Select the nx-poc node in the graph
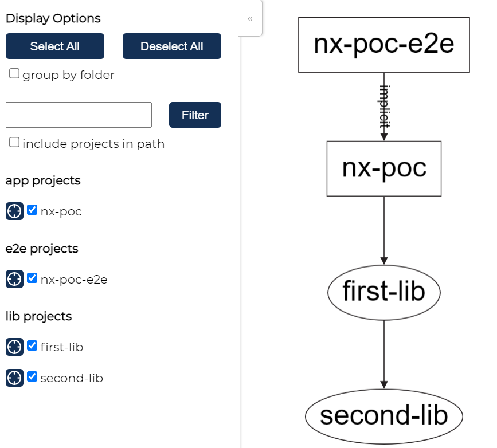 click(x=383, y=168)
